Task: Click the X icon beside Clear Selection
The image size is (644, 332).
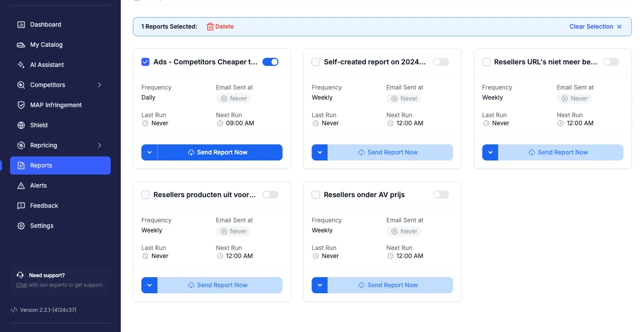Action: [619, 27]
